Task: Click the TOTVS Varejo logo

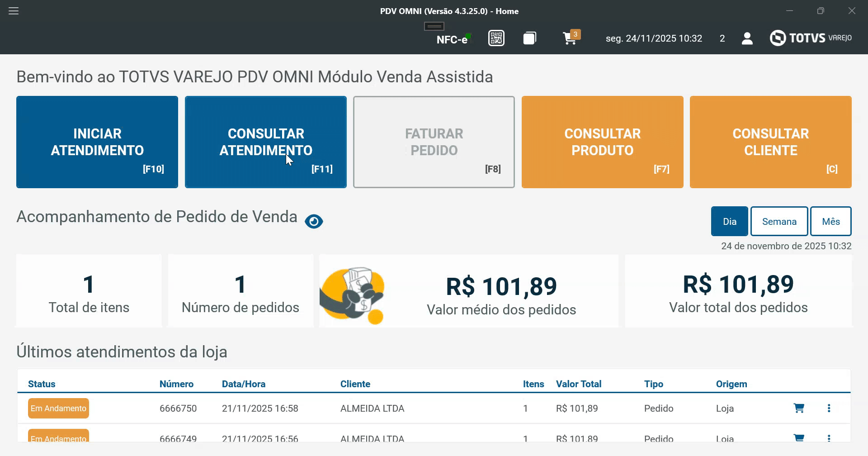Action: 811,38
